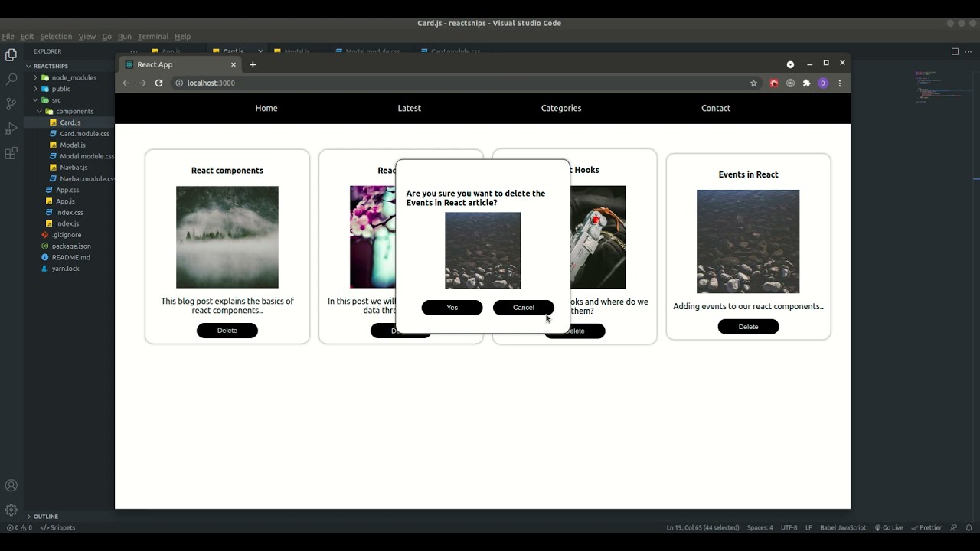
Task: Open the Help menu in VS Code
Action: (182, 36)
